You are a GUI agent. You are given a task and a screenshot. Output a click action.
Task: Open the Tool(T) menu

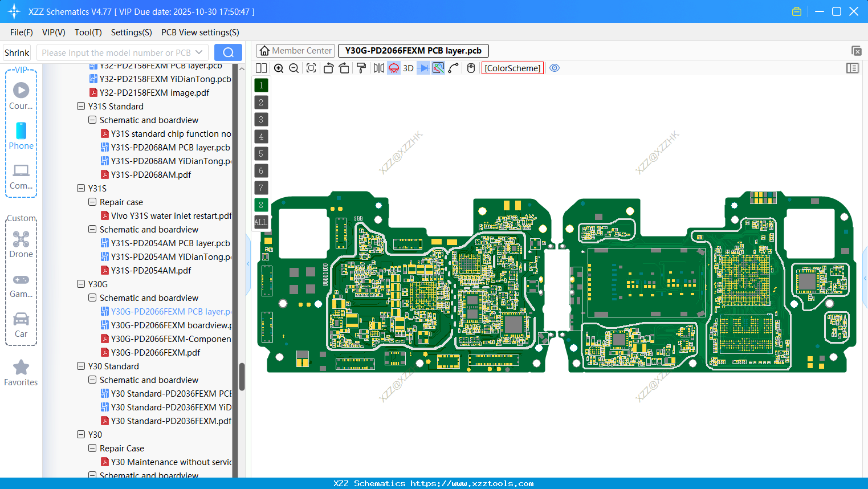tap(88, 32)
